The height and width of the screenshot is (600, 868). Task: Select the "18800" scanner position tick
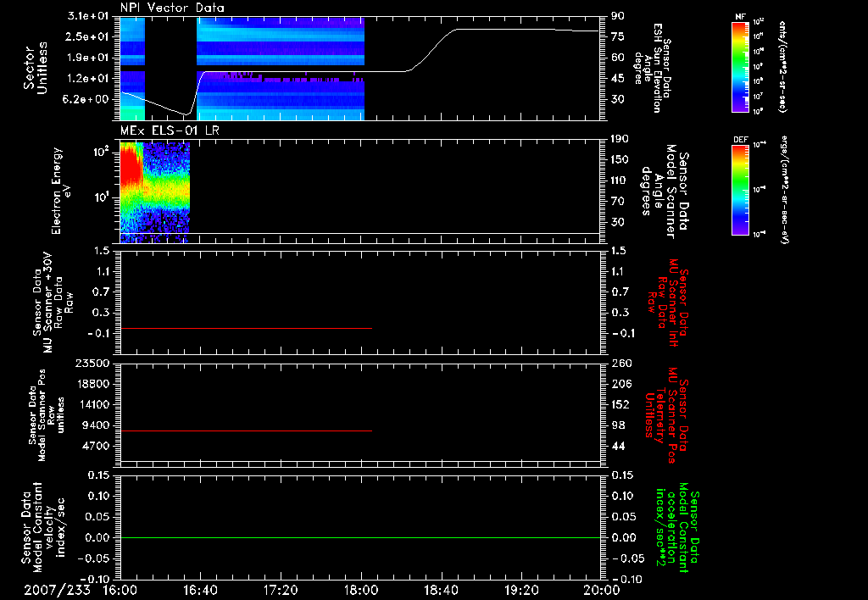pyautogui.click(x=92, y=384)
